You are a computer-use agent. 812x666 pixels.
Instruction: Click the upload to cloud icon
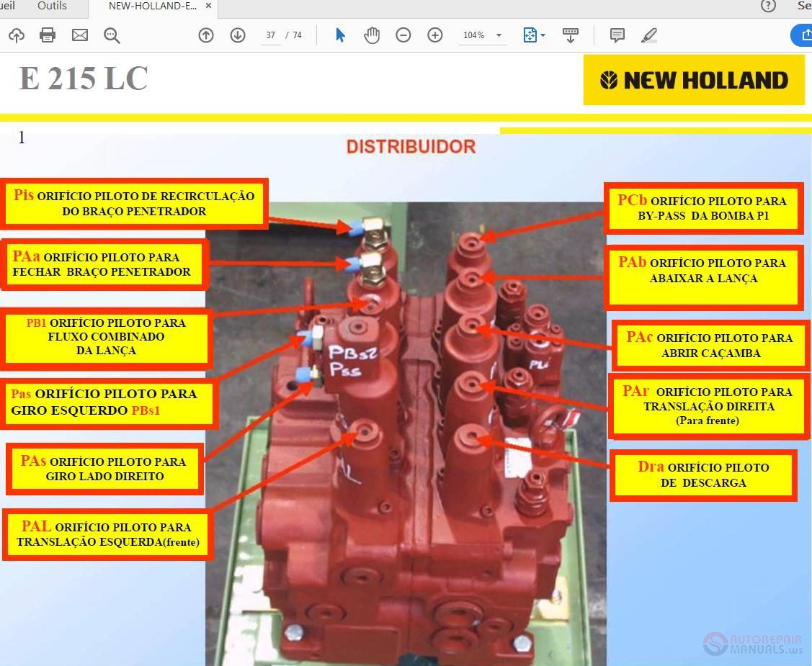(17, 35)
